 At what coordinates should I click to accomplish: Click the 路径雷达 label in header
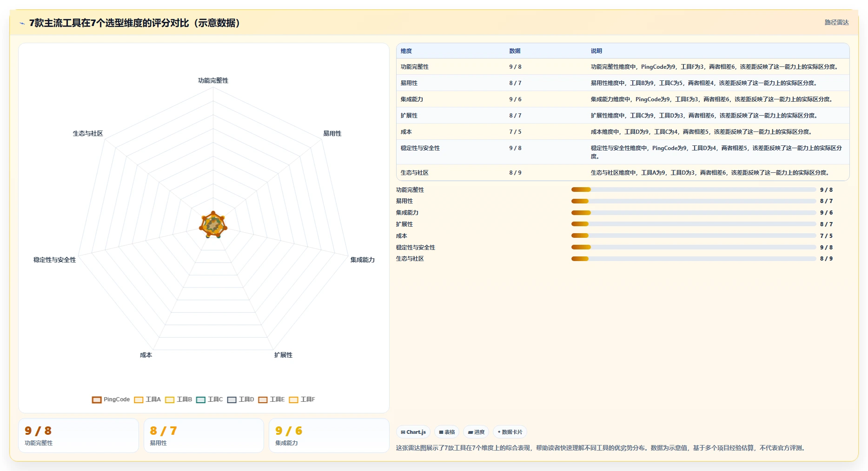837,22
